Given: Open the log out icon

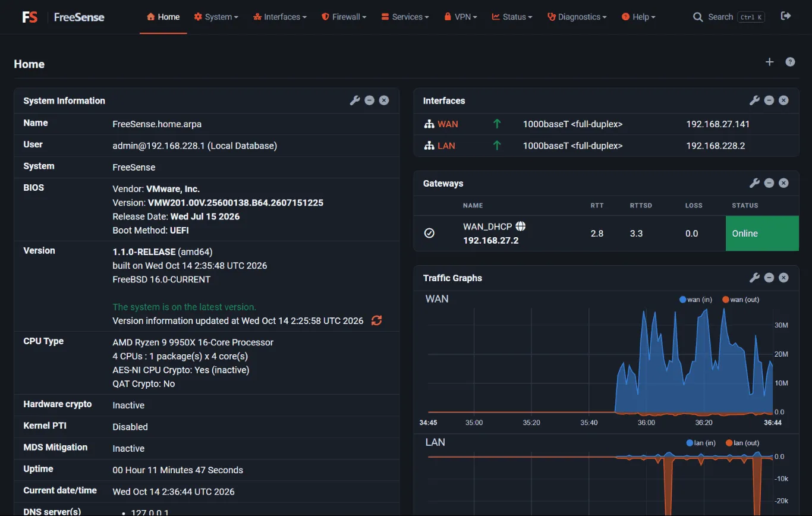Looking at the screenshot, I should (x=786, y=16).
